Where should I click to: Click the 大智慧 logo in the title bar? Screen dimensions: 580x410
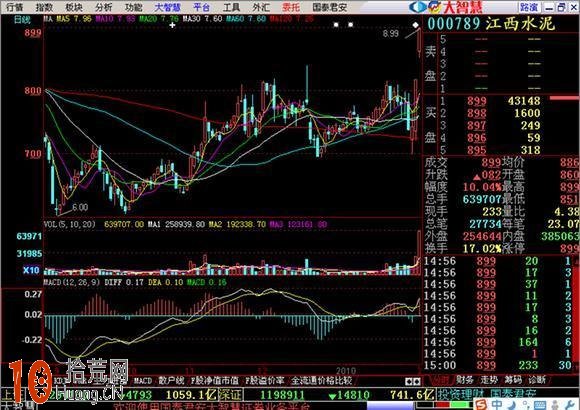click(x=446, y=7)
